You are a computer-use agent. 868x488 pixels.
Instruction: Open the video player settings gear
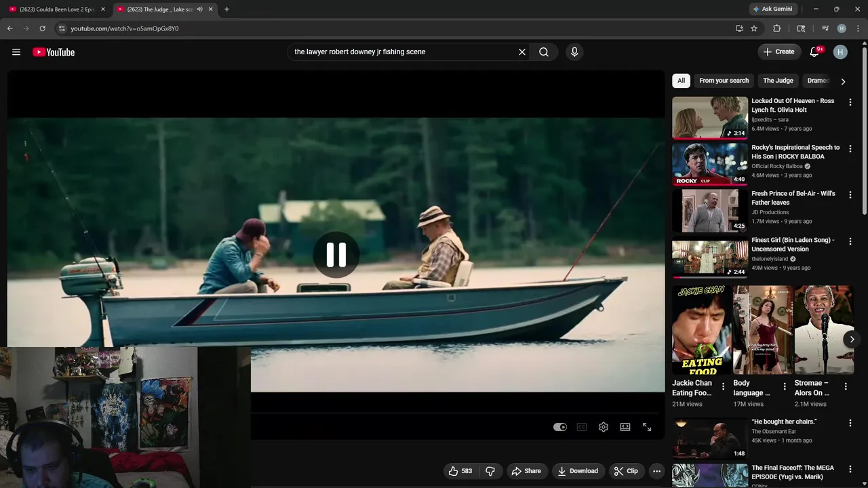pos(604,427)
